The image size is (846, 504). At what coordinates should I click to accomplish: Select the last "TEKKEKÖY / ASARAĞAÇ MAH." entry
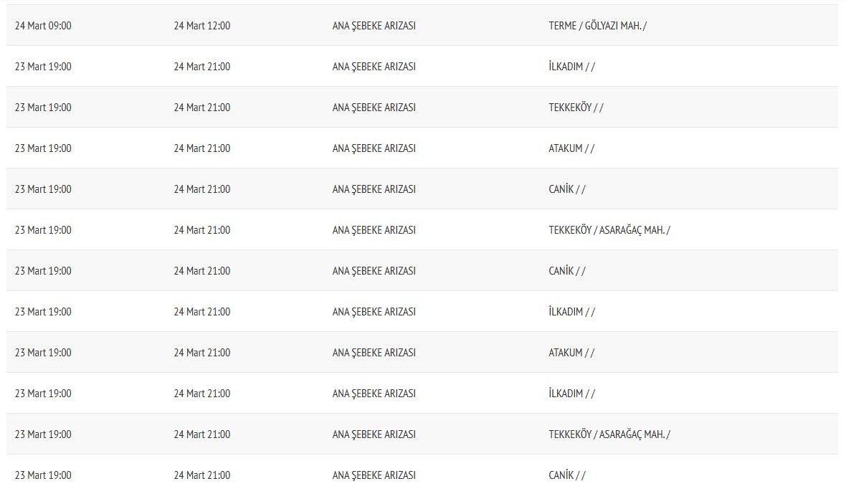[x=609, y=434]
